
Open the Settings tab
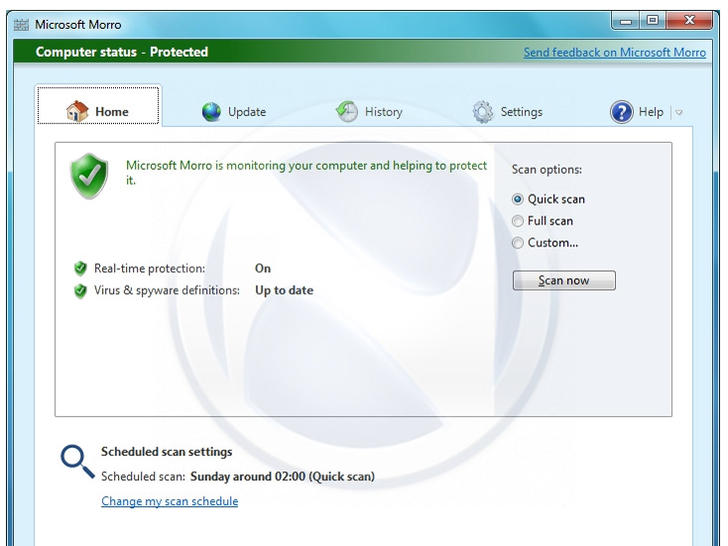[x=507, y=112]
